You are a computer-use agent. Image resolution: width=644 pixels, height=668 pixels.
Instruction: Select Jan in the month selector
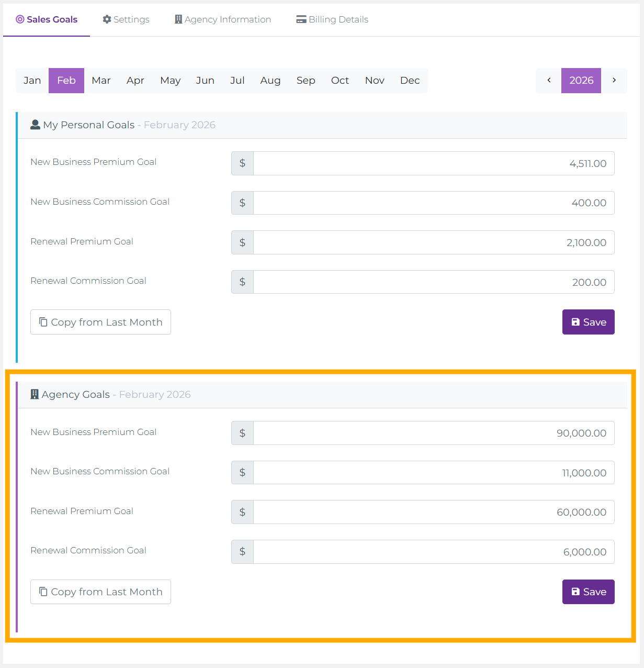point(32,81)
